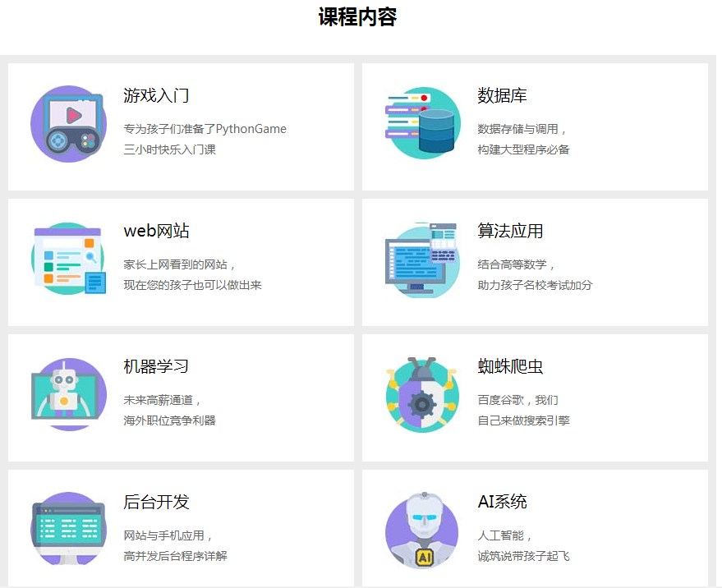Click the 蜘蛛爬虫 course heading
The height and width of the screenshot is (588, 722).
510,366
